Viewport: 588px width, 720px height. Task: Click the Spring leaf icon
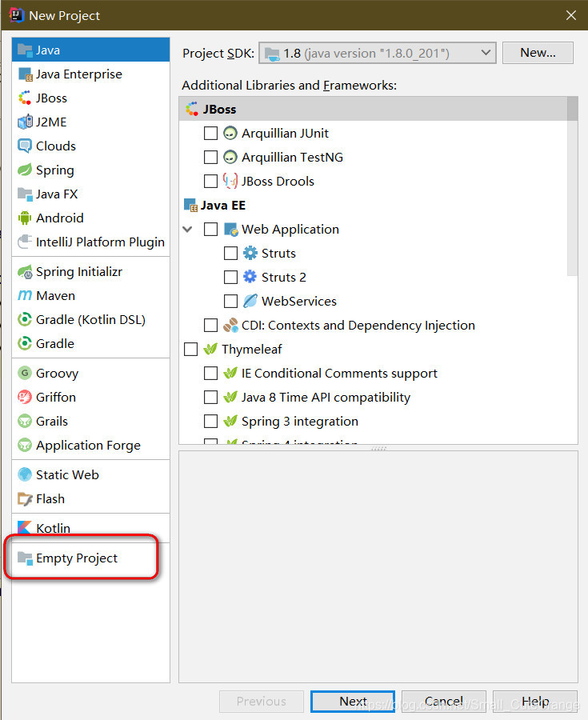[25, 170]
